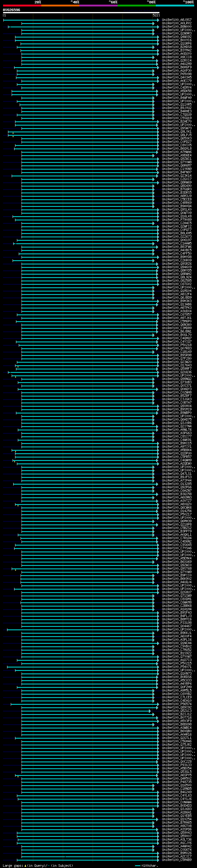197x868 pixels.
Task: Select the UniRef100_B4RHE3 label
Action: 177,111
